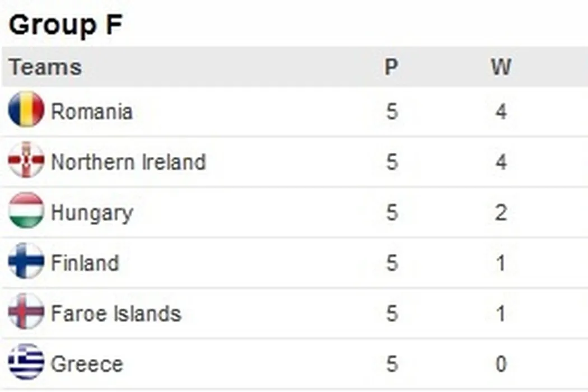The width and height of the screenshot is (588, 392).
Task: Click the Northern Ireland flag icon
Action: pyautogui.click(x=26, y=160)
